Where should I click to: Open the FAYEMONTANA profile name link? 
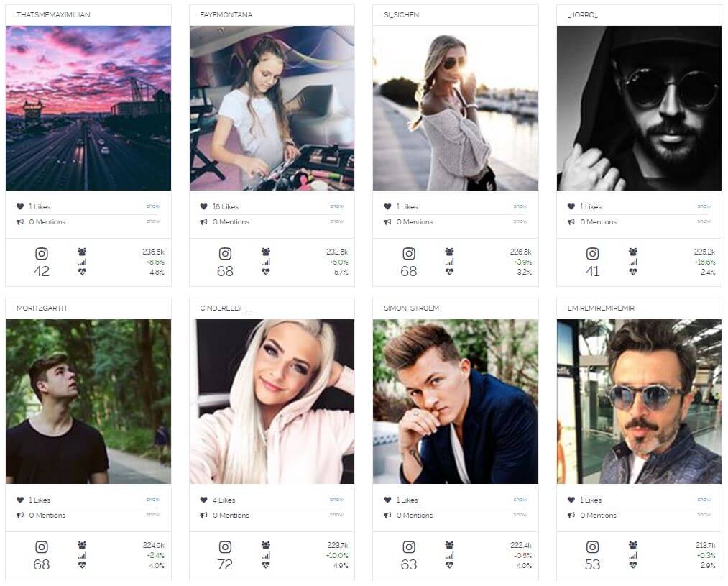(226, 15)
